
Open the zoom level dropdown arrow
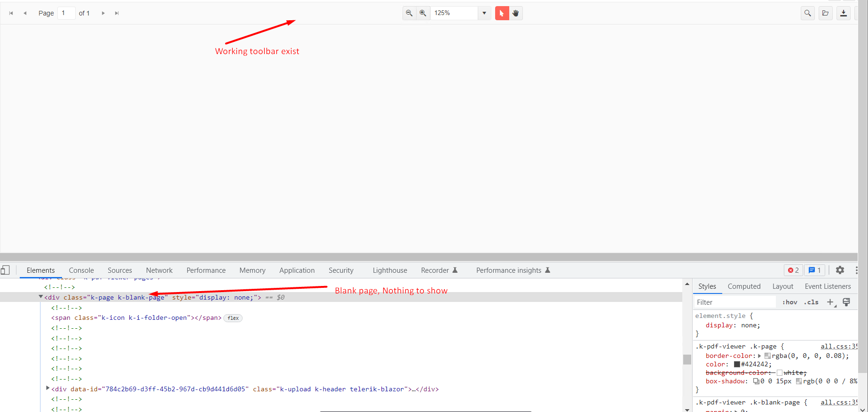click(484, 13)
